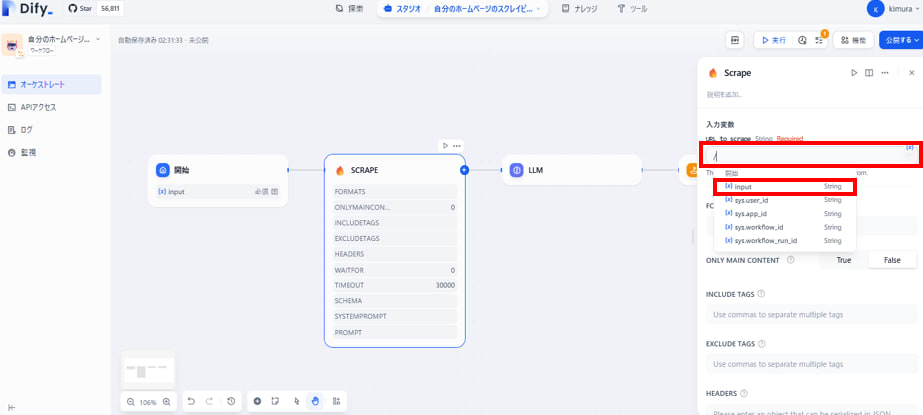The height and width of the screenshot is (415, 923).
Task: Choose sys.user_id variable
Action: coord(784,200)
